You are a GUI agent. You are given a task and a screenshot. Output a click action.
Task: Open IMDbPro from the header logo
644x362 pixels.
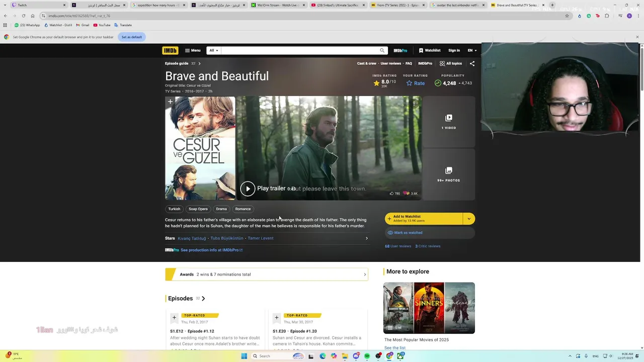point(400,50)
